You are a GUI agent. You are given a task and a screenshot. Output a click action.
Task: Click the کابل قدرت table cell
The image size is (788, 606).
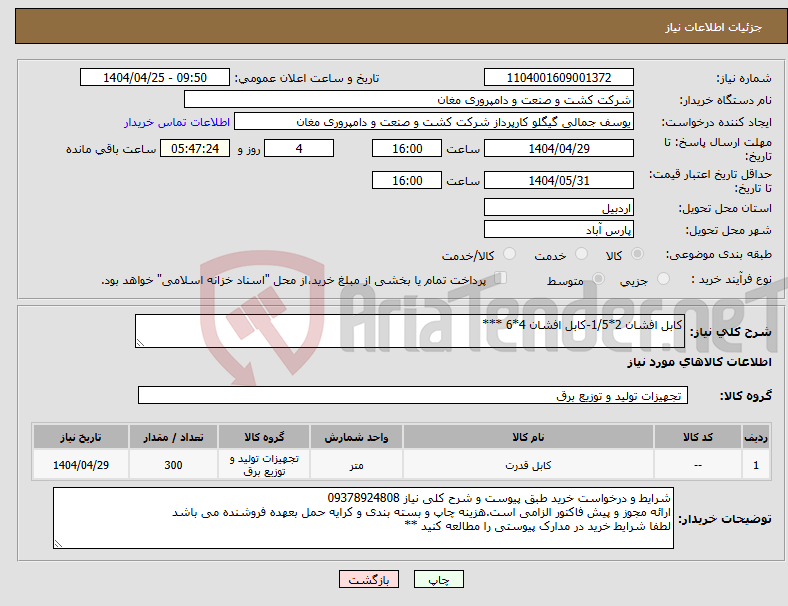click(x=528, y=465)
